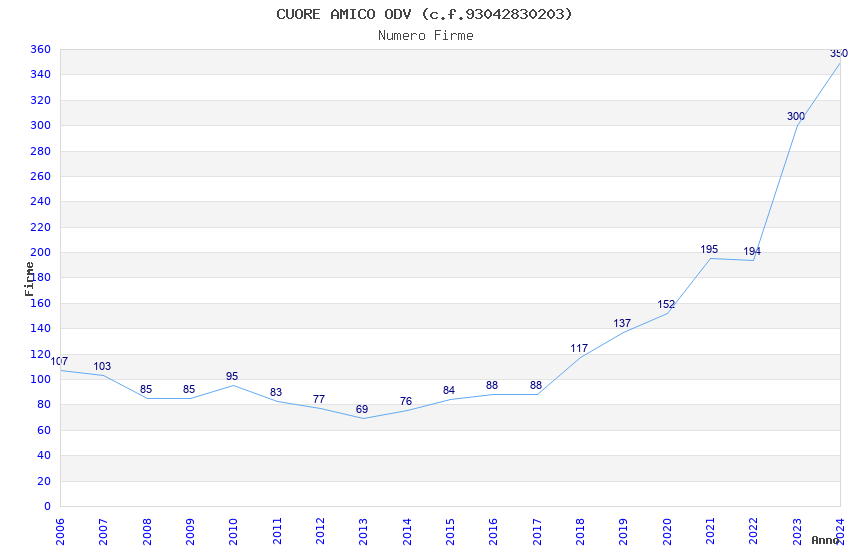
Task: Click y-axis tick value "120"
Action: 41,354
